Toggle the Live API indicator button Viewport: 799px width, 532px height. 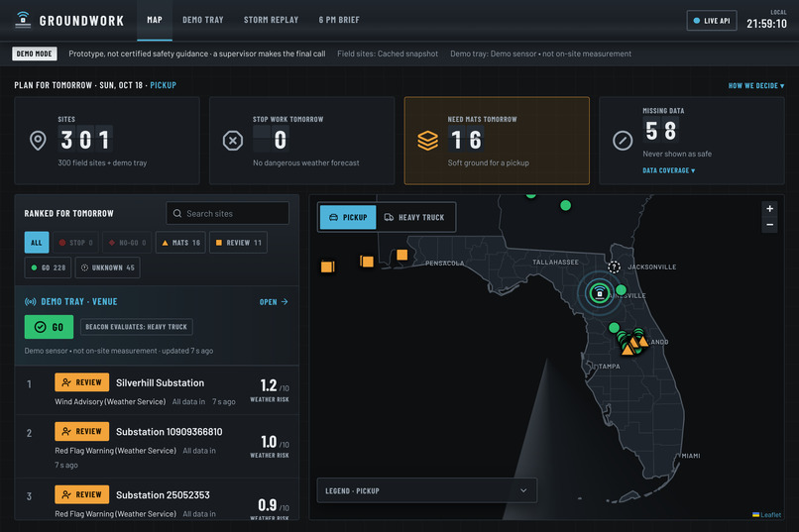click(x=712, y=21)
